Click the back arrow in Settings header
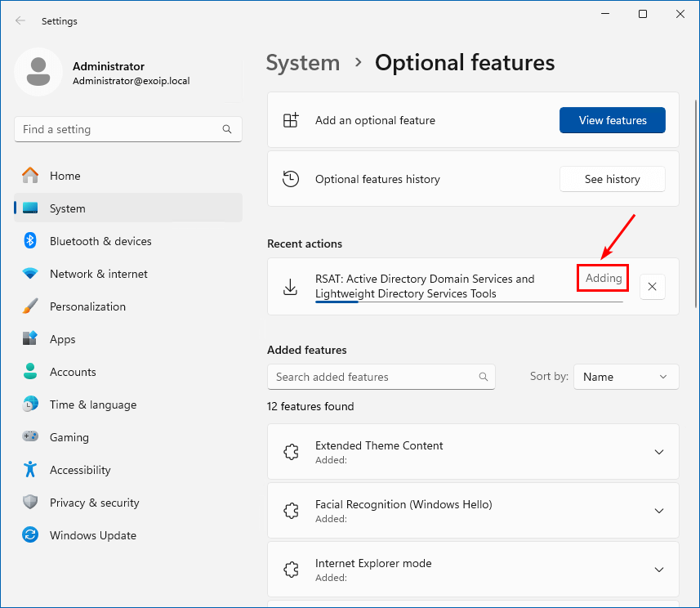 (x=20, y=21)
